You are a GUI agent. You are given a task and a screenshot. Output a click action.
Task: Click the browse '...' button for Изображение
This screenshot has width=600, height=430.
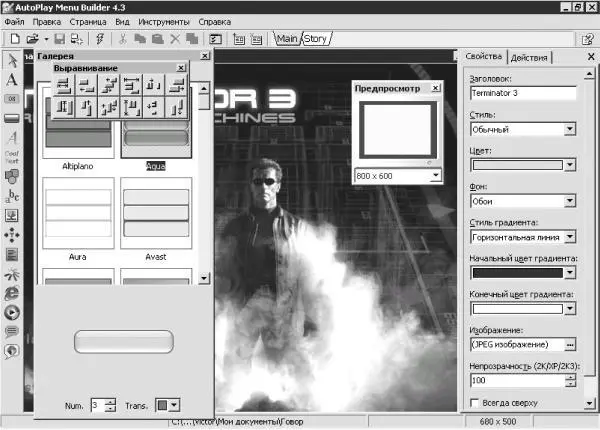(x=569, y=345)
